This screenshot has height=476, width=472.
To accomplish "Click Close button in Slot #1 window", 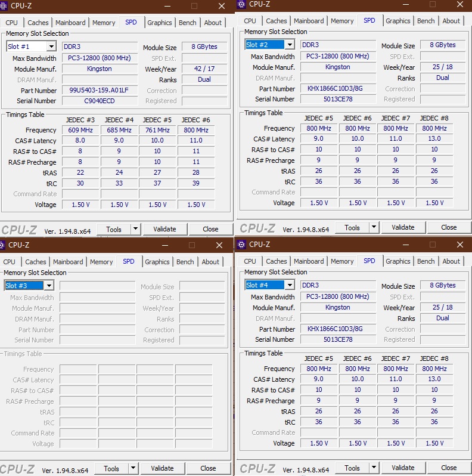I will tap(210, 229).
